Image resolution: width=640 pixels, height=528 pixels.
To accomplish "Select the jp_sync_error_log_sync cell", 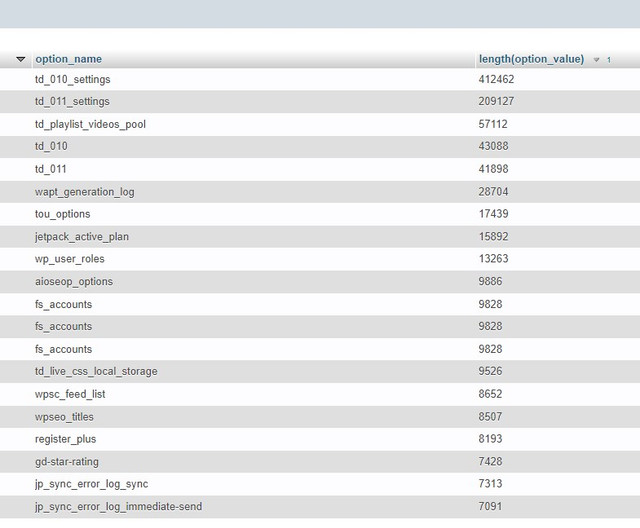I will click(x=91, y=484).
